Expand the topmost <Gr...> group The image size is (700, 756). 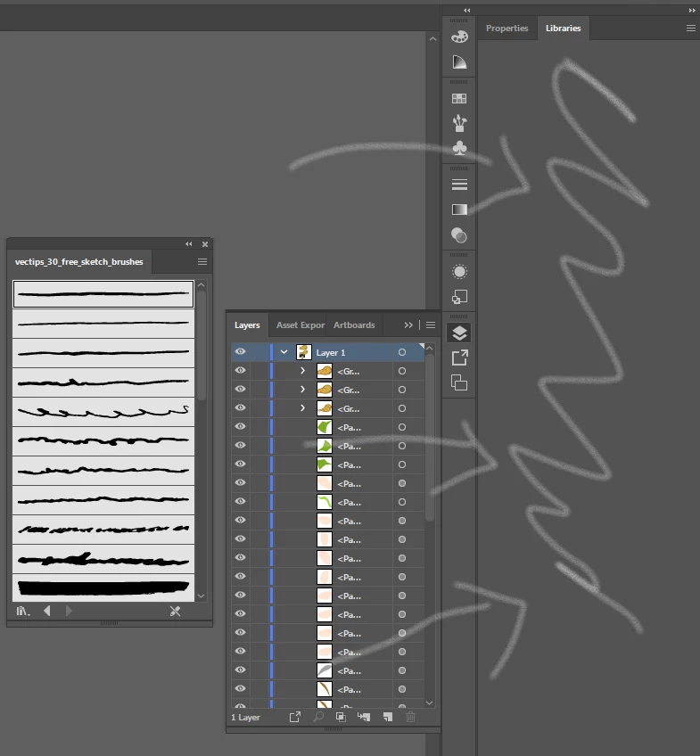click(303, 371)
